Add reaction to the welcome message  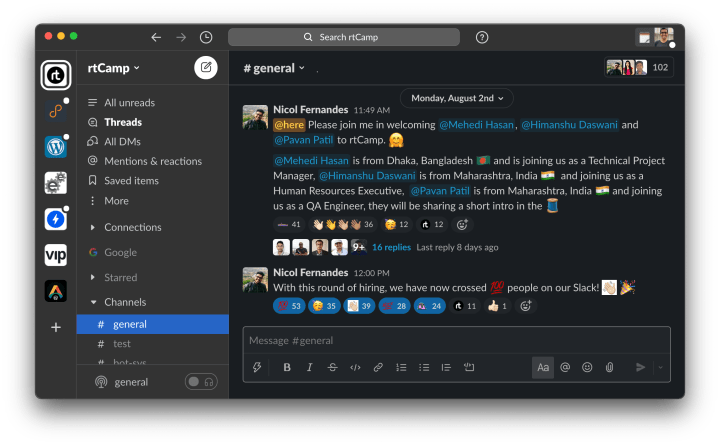(x=462, y=224)
